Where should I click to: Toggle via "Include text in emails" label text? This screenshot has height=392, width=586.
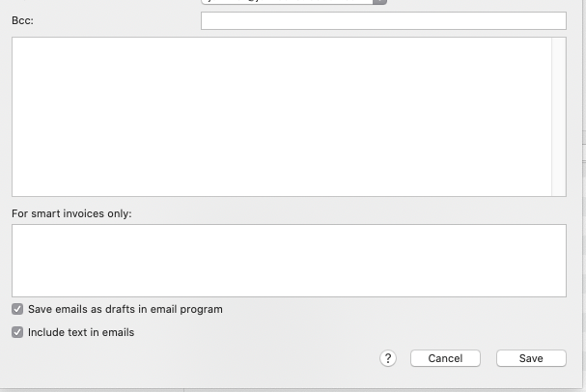(x=81, y=333)
